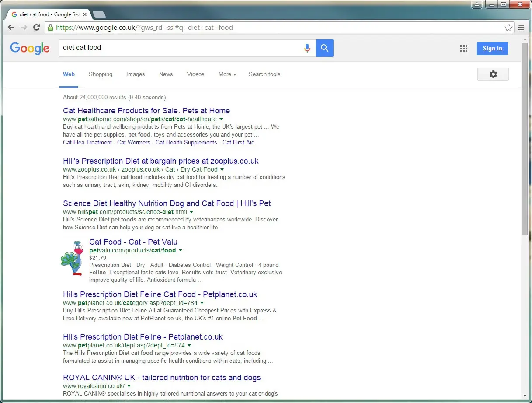
Task: Expand the dropdown beside the Pets at Home URL
Action: 221,119
